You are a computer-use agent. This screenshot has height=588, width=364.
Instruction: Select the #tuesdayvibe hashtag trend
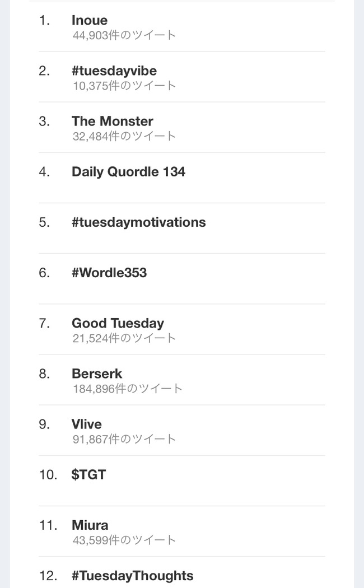[114, 71]
